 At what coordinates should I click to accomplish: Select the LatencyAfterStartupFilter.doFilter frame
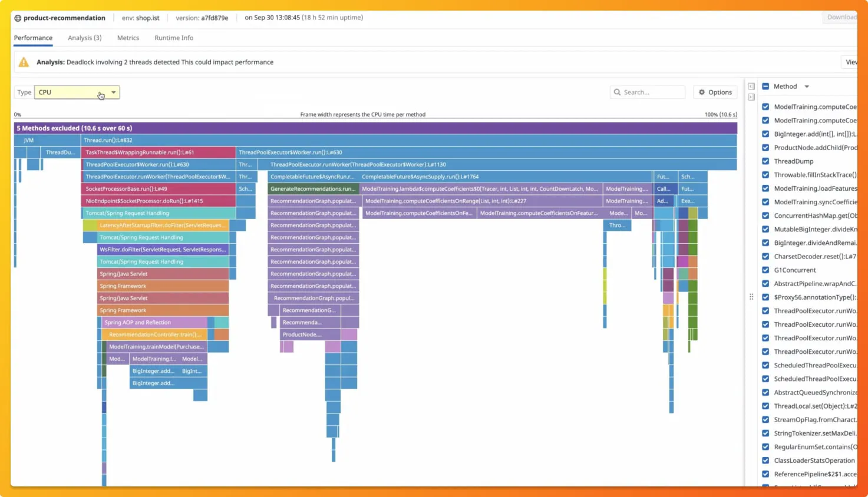[163, 225]
